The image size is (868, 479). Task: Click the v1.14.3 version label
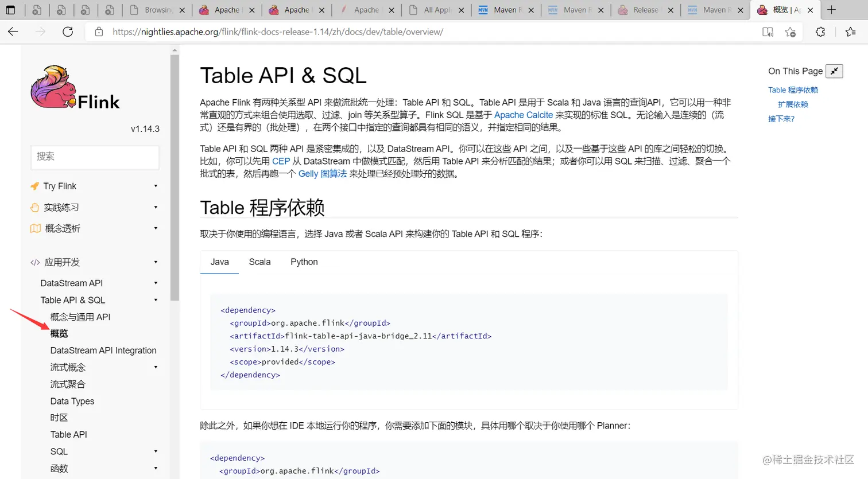click(145, 129)
